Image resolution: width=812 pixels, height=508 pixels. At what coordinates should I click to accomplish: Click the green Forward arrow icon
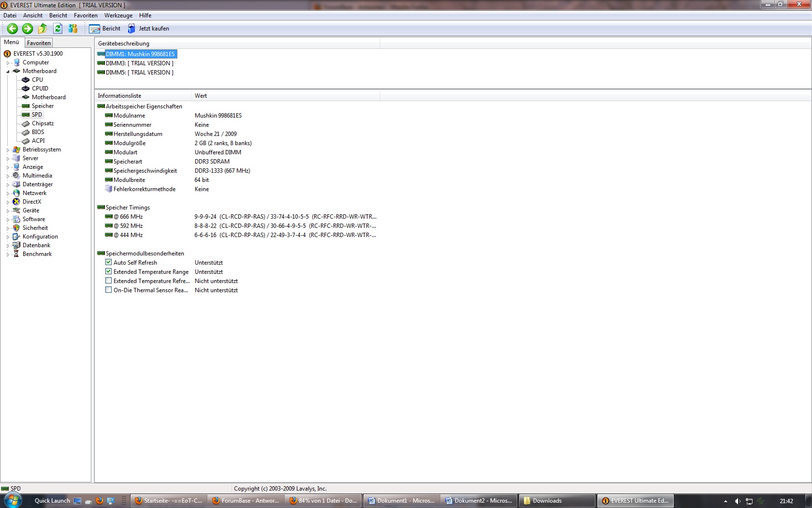click(28, 29)
